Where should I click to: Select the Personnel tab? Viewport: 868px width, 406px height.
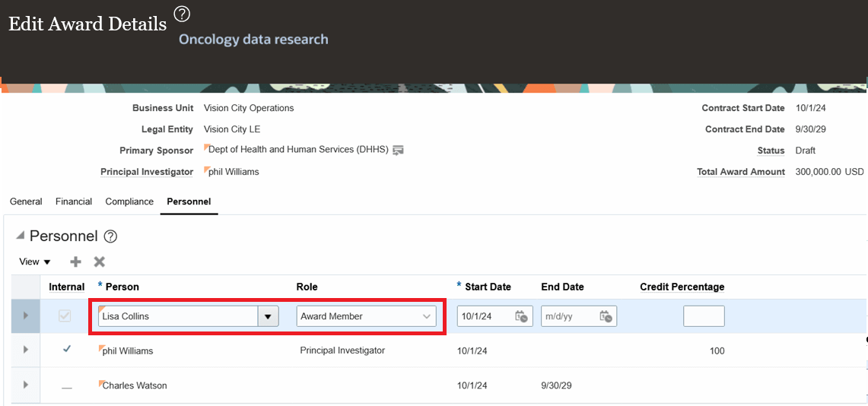point(189,201)
